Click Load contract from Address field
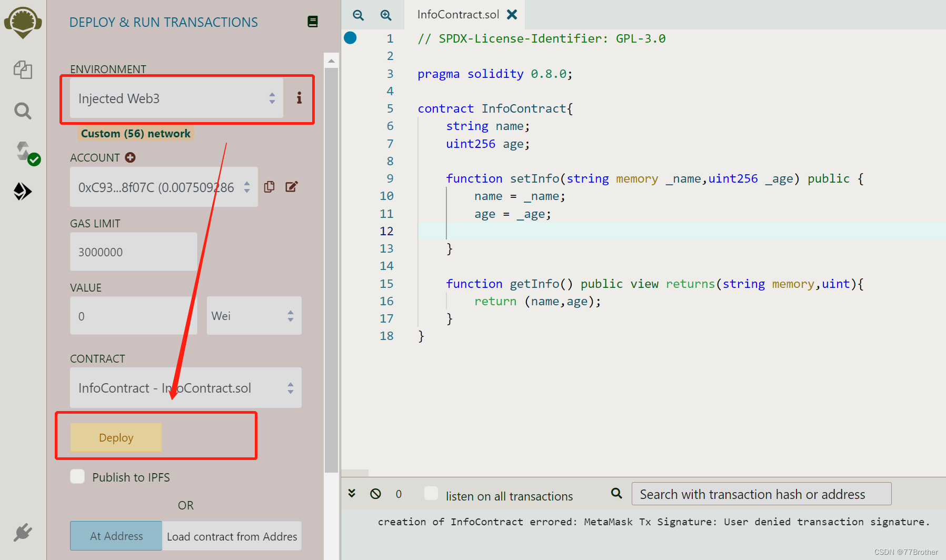The width and height of the screenshot is (946, 560). point(232,536)
